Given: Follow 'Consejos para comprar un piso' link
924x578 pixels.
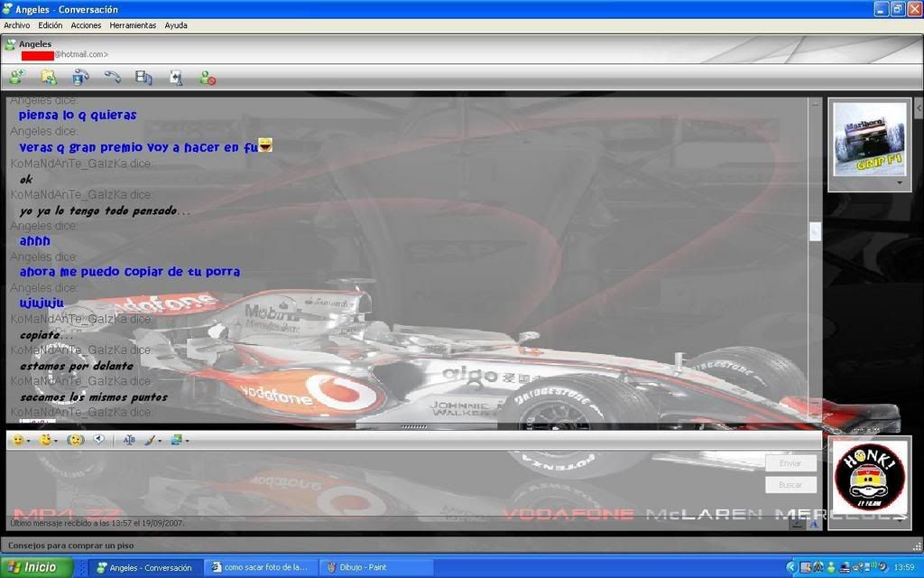Looking at the screenshot, I should 70,545.
